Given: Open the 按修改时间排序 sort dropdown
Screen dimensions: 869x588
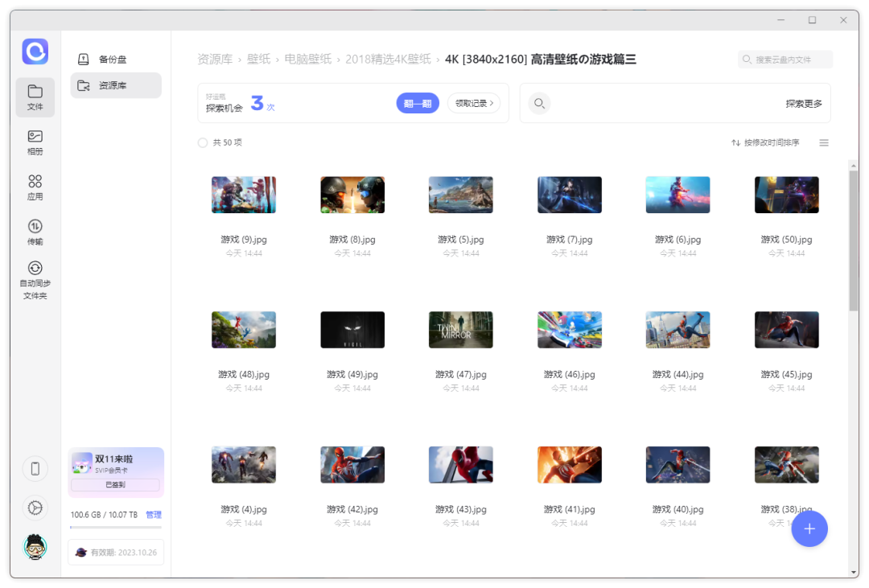Looking at the screenshot, I should [x=765, y=143].
